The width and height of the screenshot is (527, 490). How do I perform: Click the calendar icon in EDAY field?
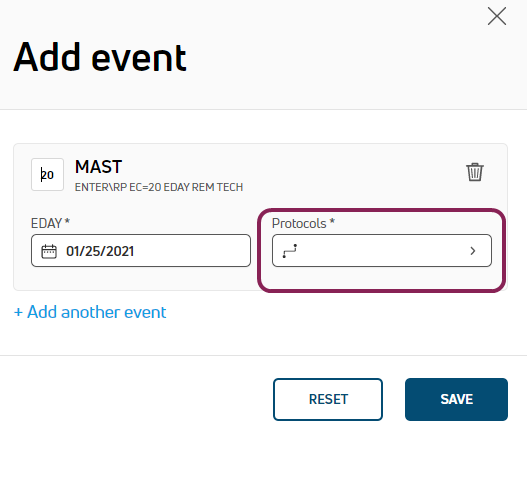tap(49, 251)
